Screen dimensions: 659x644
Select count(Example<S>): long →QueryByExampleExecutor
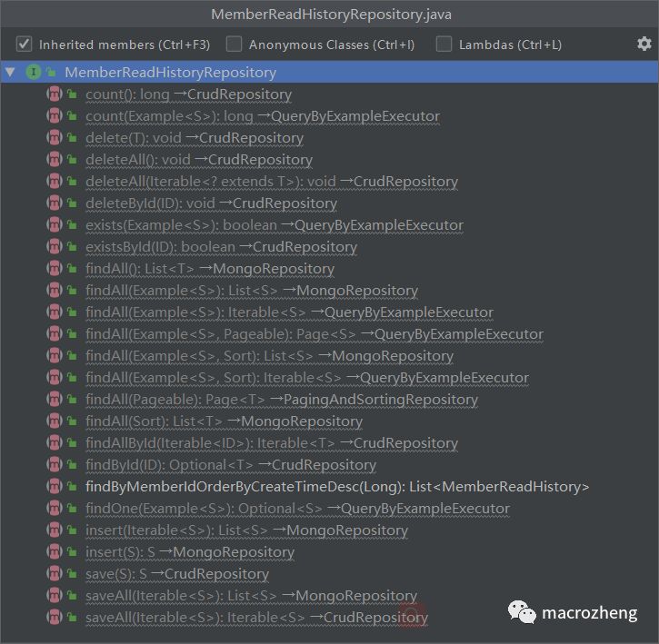tap(263, 116)
